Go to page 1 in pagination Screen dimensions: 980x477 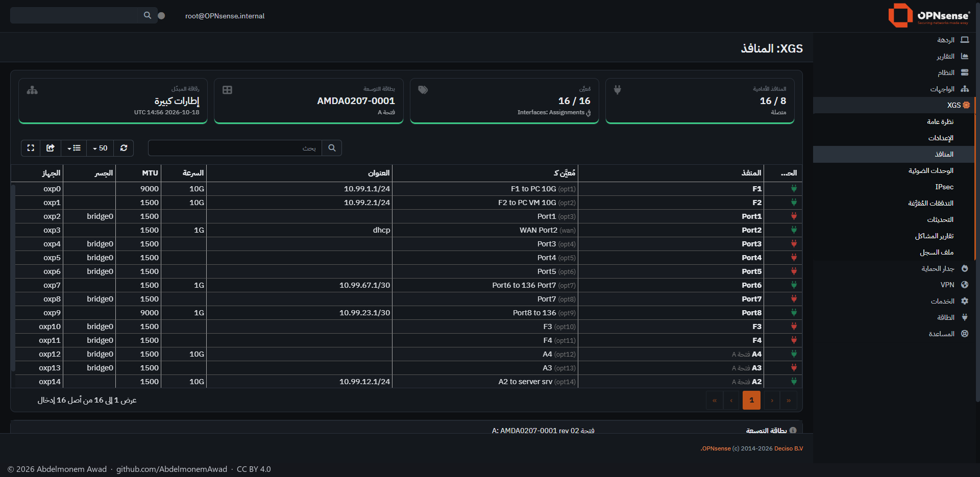(751, 400)
